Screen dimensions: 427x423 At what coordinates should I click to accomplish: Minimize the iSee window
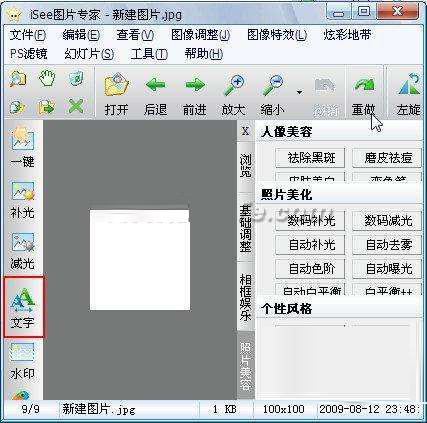339,13
